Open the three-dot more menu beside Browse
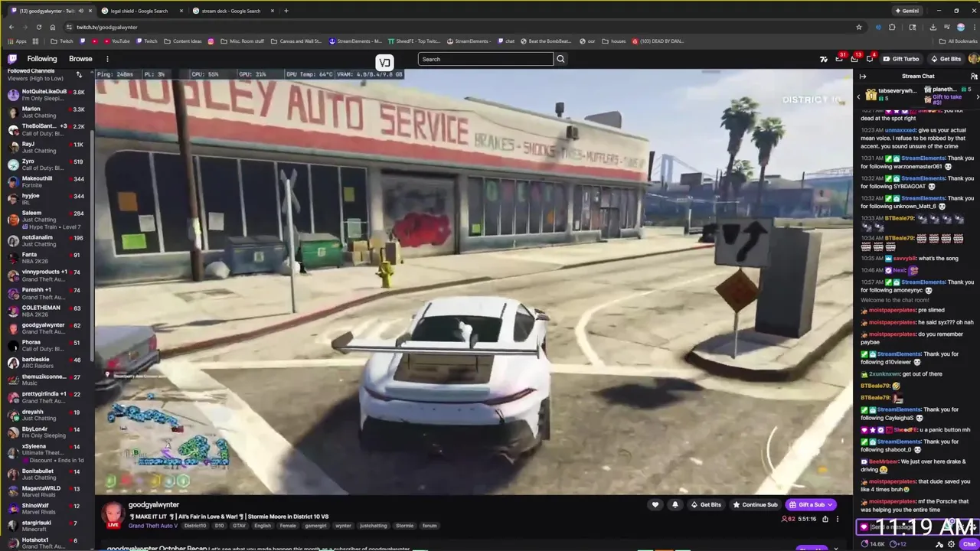 click(107, 59)
